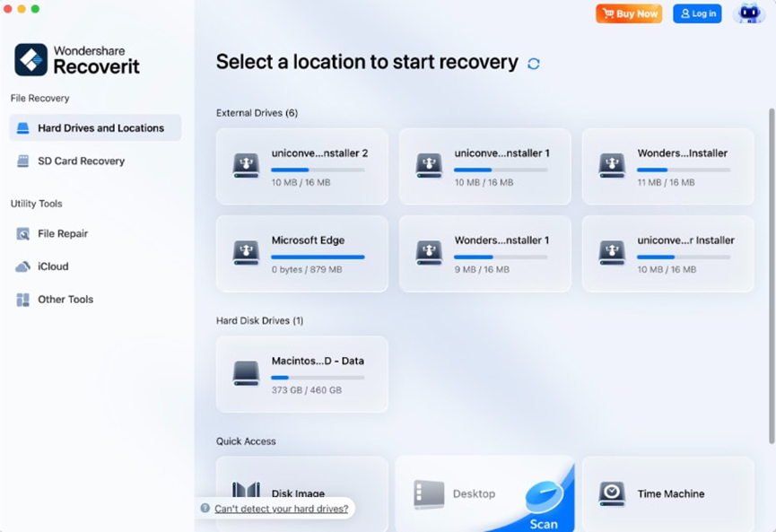The image size is (776, 532).
Task: Click the Macintosh HD Data disk icon
Action: point(246,373)
